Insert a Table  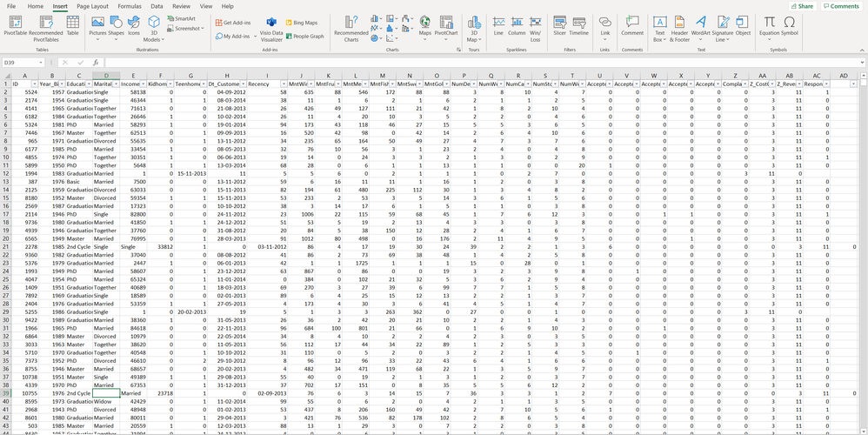tap(72, 26)
